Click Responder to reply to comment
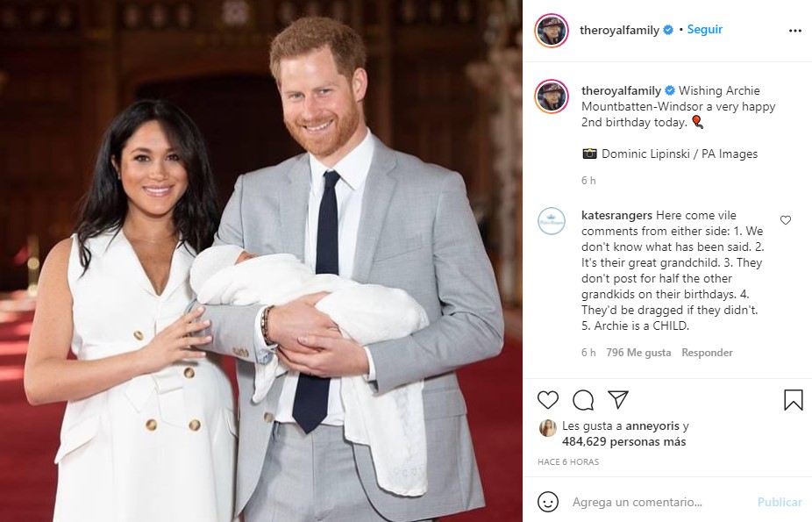812x522 pixels. click(x=707, y=353)
